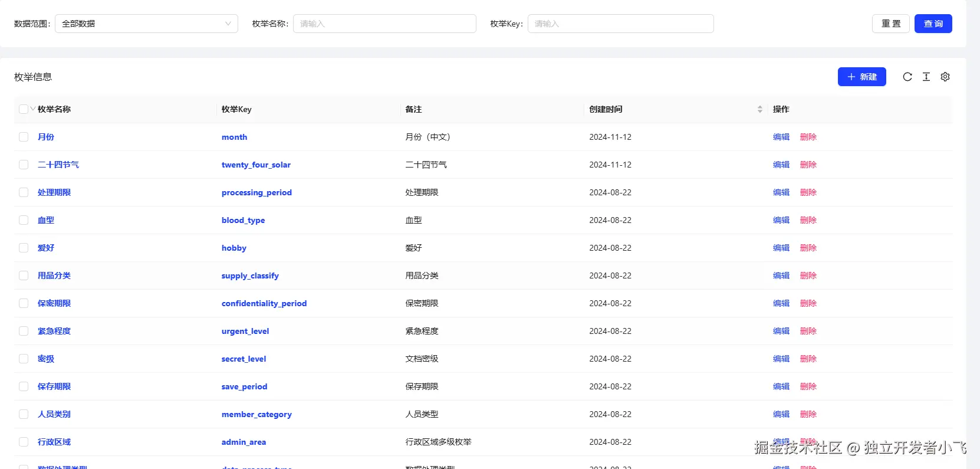Check the 月份 row checkbox
Viewport: 980px width, 469px height.
[24, 137]
